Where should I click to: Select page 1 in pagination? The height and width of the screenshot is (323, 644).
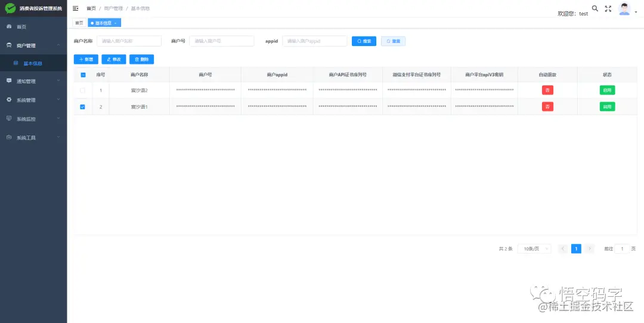click(x=576, y=248)
